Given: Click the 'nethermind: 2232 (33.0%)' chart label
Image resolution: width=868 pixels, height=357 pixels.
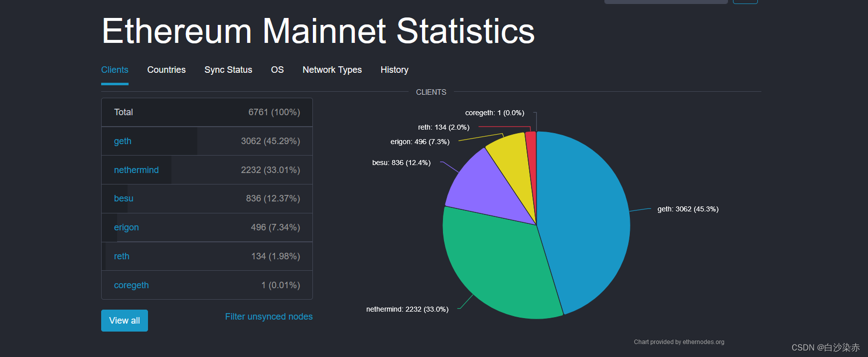Looking at the screenshot, I should click(x=408, y=309).
